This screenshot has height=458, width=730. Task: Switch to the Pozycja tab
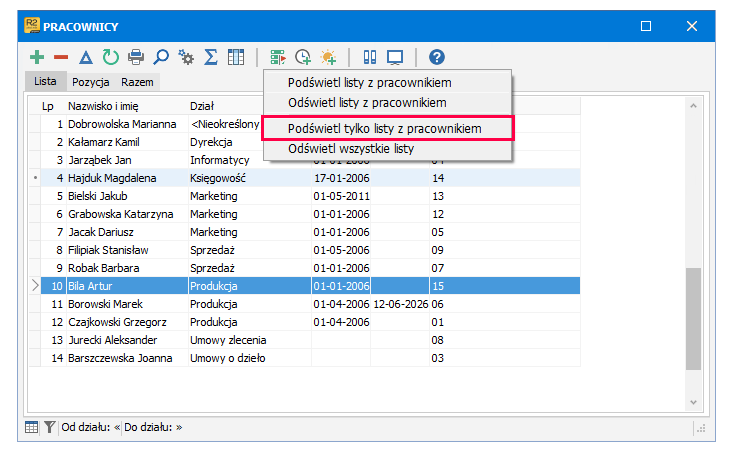click(91, 82)
